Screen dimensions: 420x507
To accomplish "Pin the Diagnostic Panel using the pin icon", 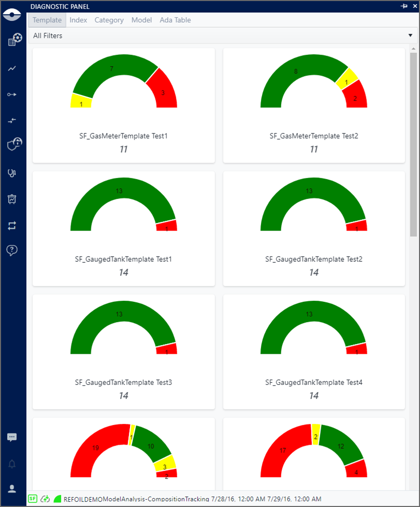I will [404, 6].
